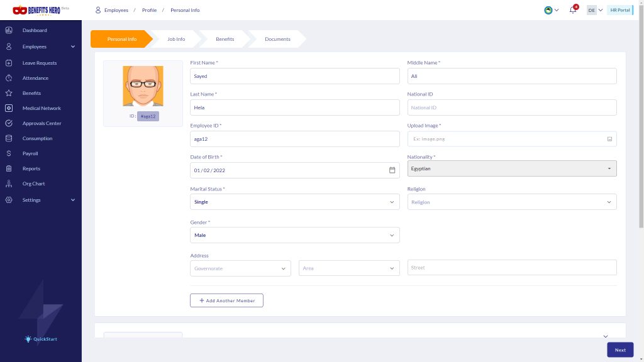Screen dimensions: 644x362
Task: Click the Upload Image file icon
Action: click(609, 139)
